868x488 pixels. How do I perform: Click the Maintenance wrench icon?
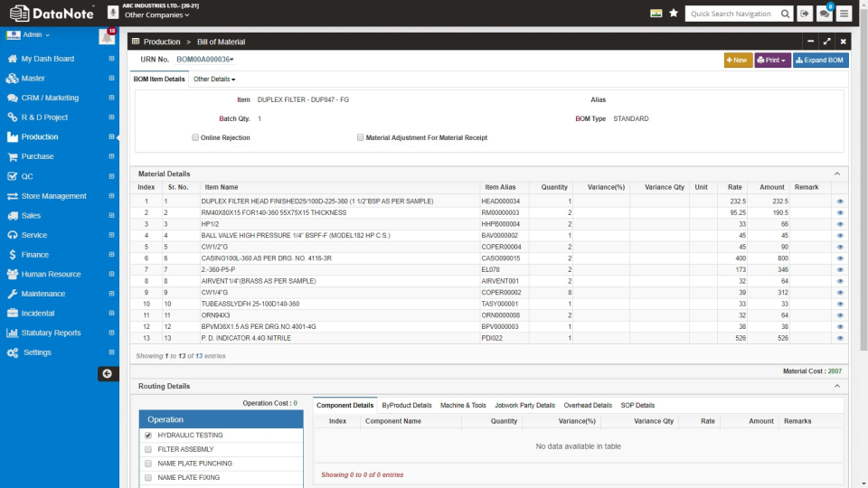(12, 294)
